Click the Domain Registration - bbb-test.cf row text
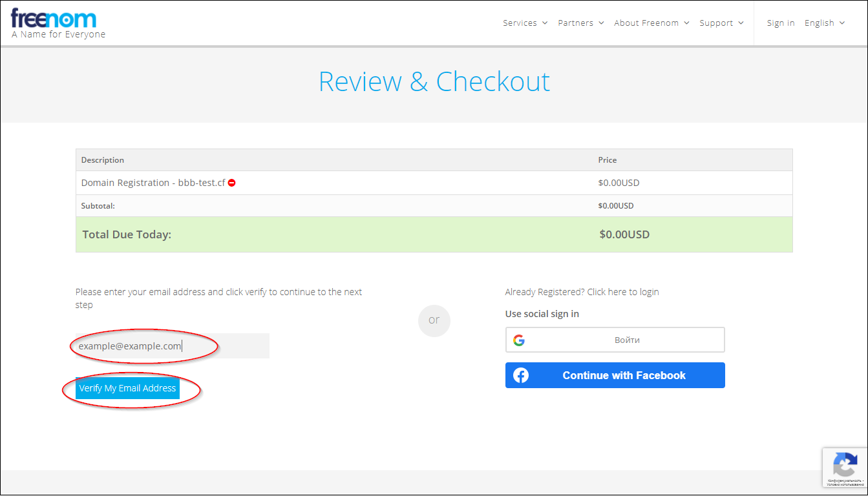 (x=153, y=183)
